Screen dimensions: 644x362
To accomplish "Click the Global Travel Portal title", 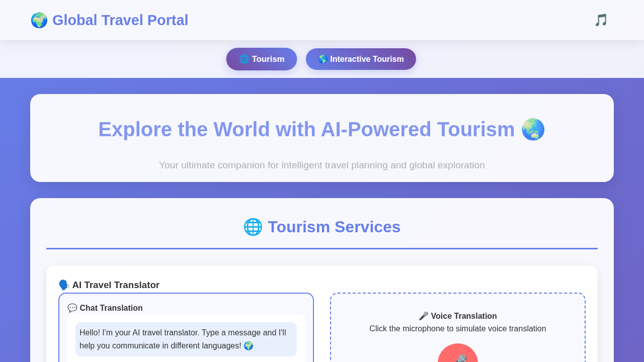I will (120, 20).
